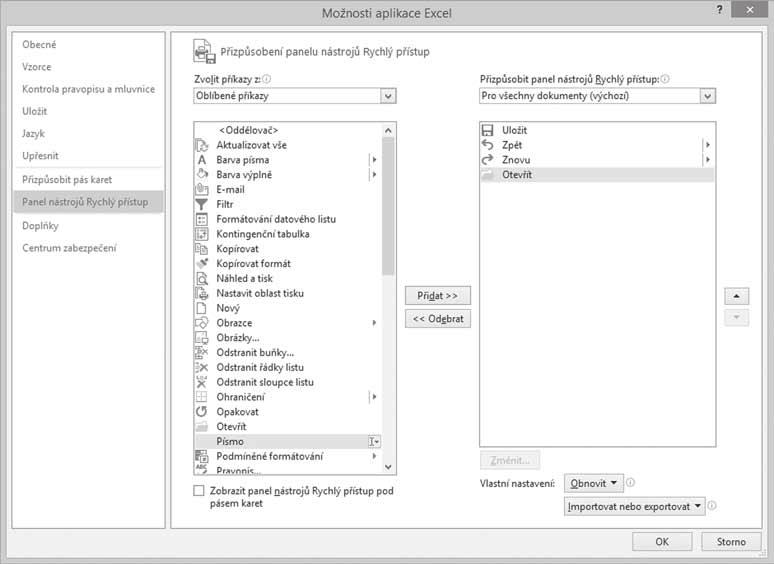Move selected command up with arrow button
The height and width of the screenshot is (564, 774).
736,296
